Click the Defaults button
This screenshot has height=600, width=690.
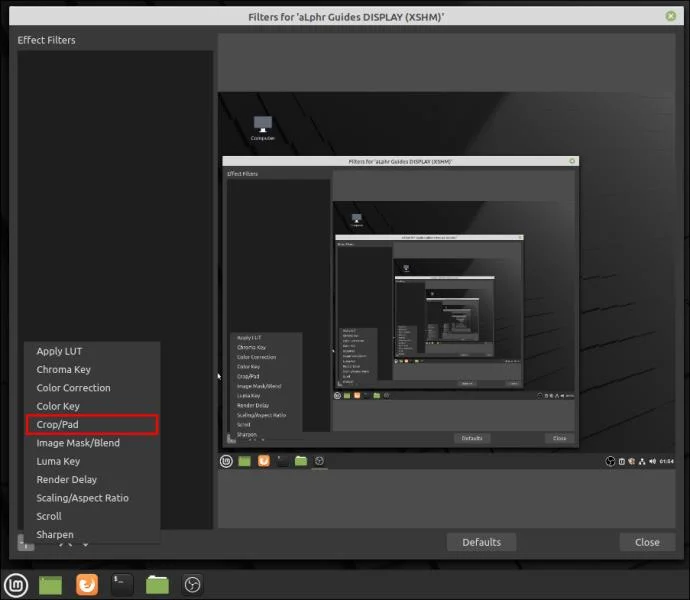(x=481, y=542)
